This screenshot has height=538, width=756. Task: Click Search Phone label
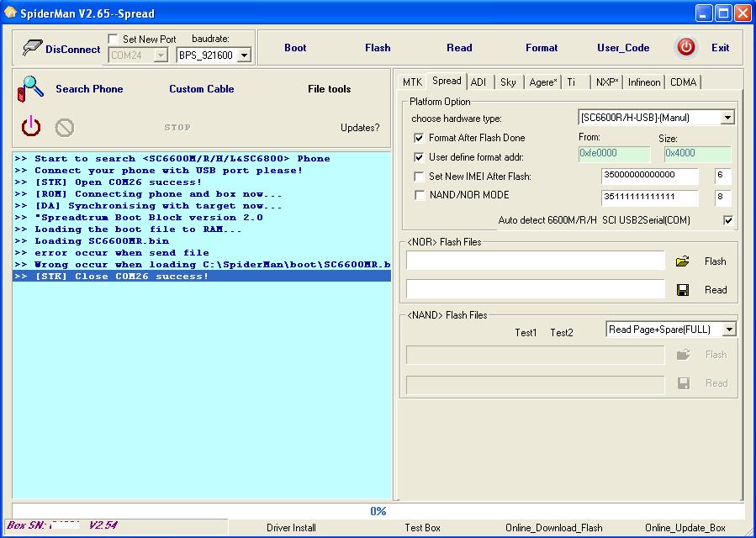click(89, 89)
